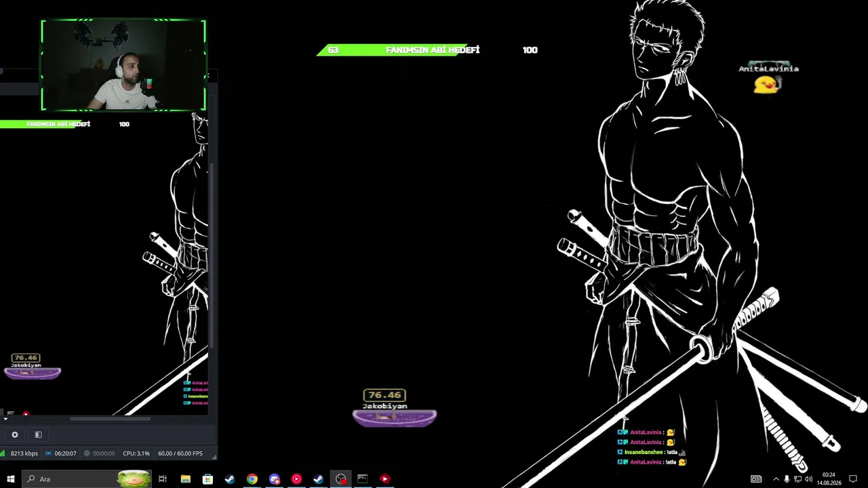Viewport: 868px width, 488px height.
Task: Open the Windows Start menu
Action: pos(11,479)
